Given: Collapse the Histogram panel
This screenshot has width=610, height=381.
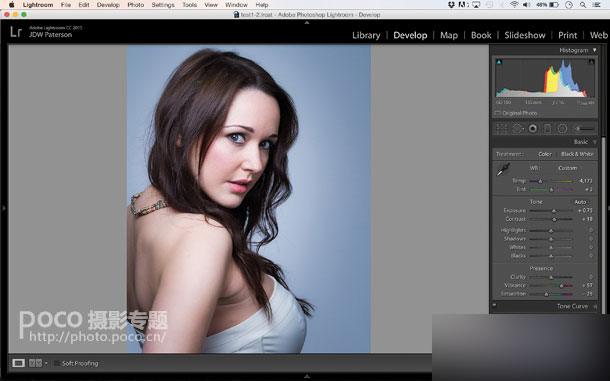Looking at the screenshot, I should [x=594, y=50].
